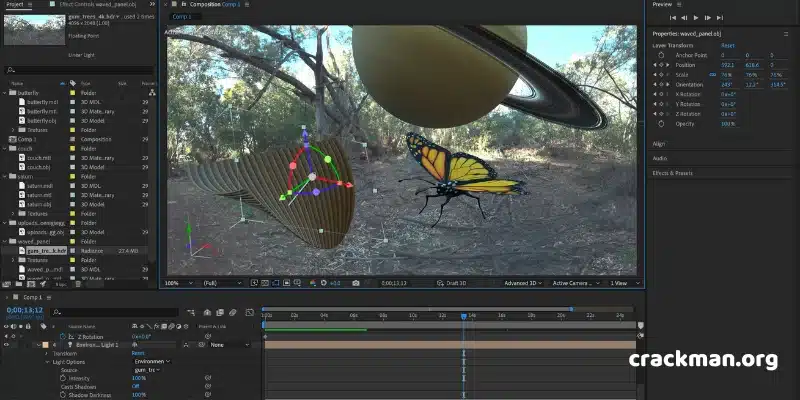The height and width of the screenshot is (400, 800).
Task: Click the Play button in Preview panel
Action: point(695,18)
